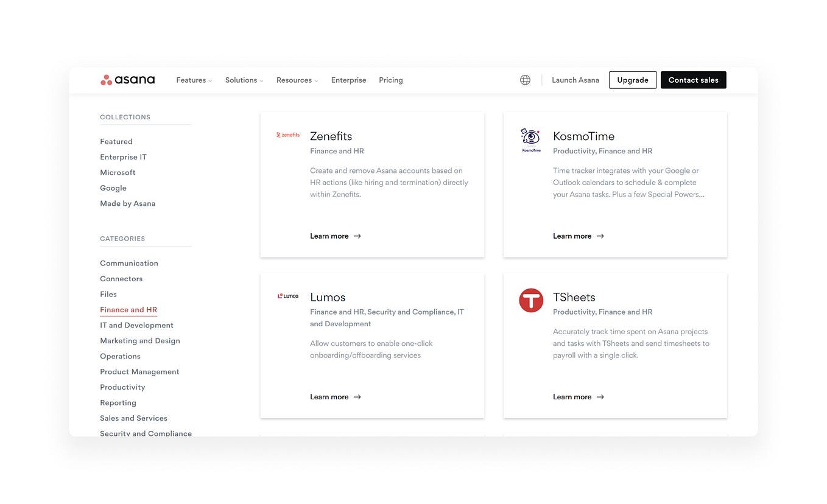
Task: Click the Upgrade button
Action: [x=632, y=80]
